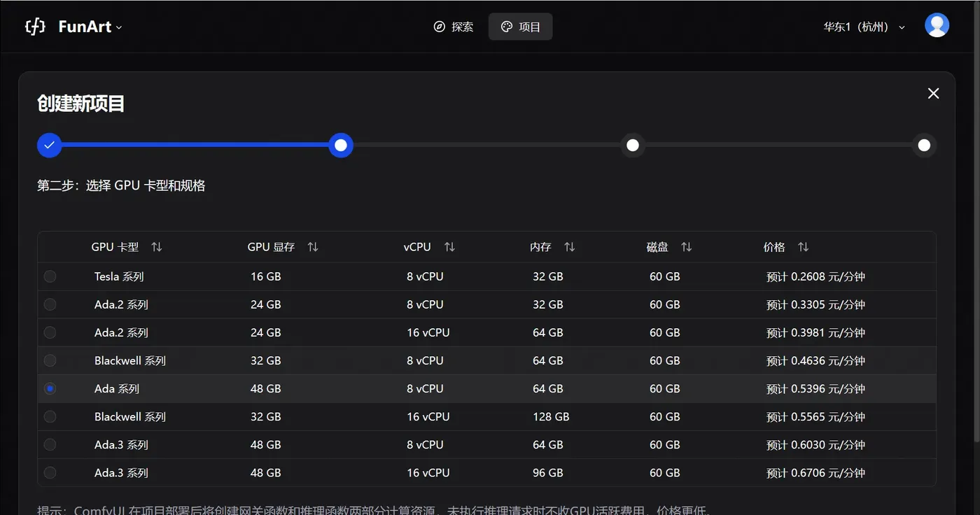Switch to the 项目 tab
This screenshot has height=515, width=980.
coord(520,27)
